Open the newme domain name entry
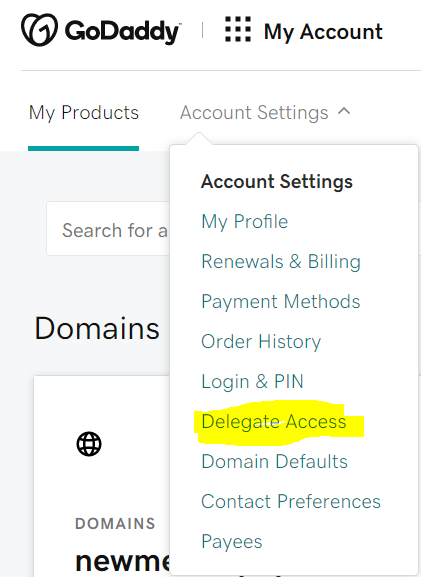Screen dimensions: 421x577 [122, 563]
